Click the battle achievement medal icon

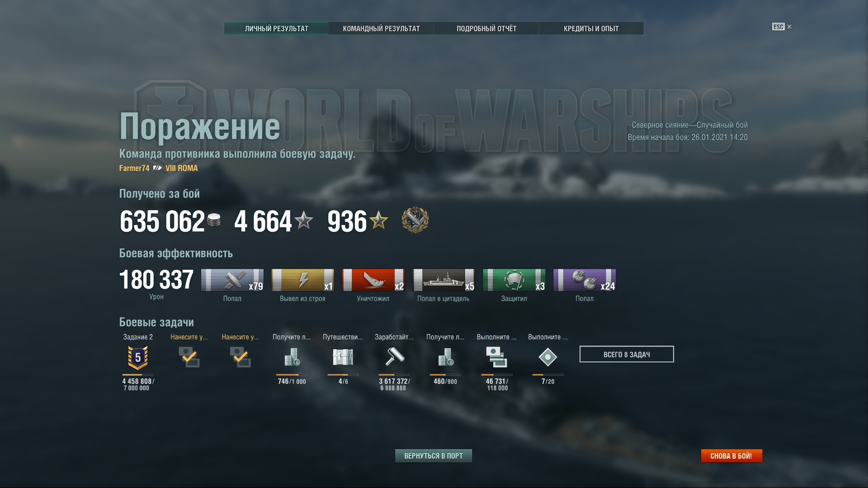point(415,221)
